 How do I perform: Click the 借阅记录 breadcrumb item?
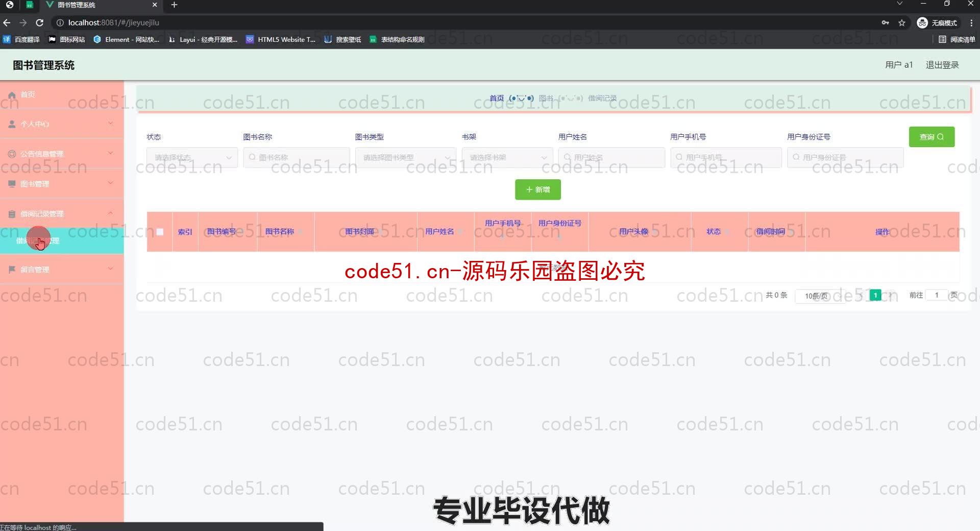602,98
